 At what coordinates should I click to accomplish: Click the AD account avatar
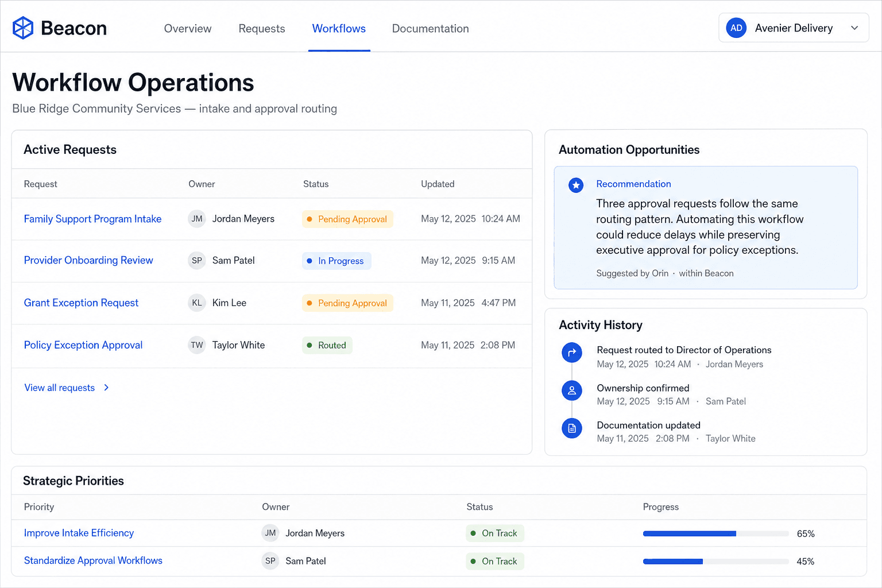coord(736,28)
